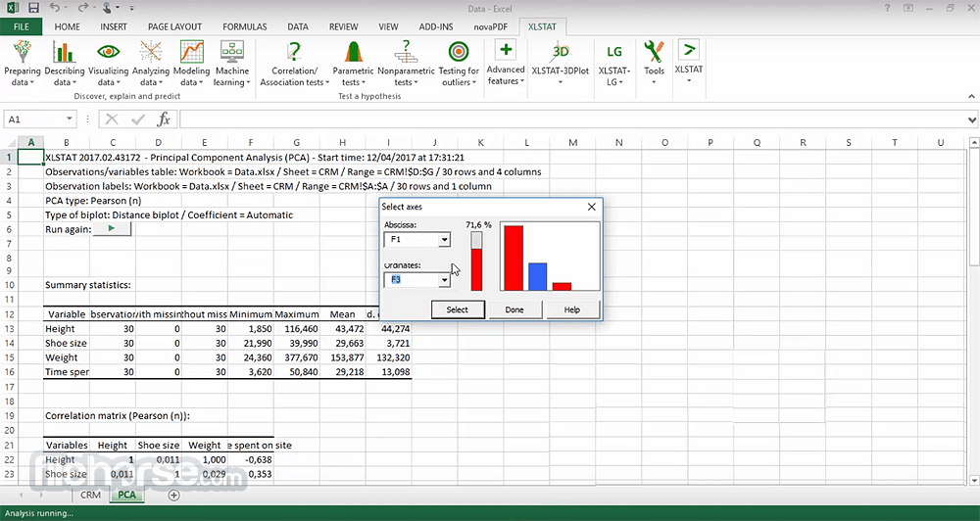Image resolution: width=980 pixels, height=521 pixels.
Task: Open the Modeling data tool
Action: click(191, 63)
